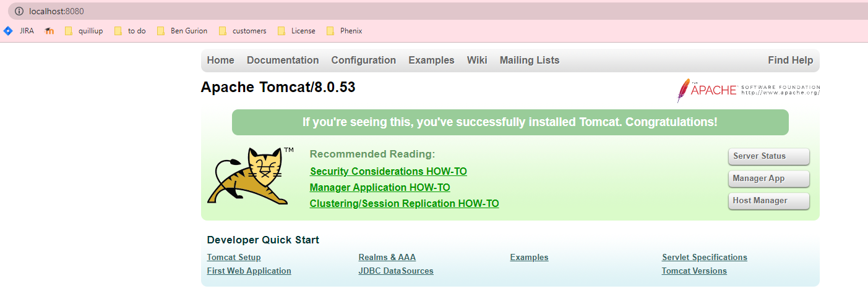
Task: Open the 'to do' bookmark folder
Action: (x=130, y=31)
